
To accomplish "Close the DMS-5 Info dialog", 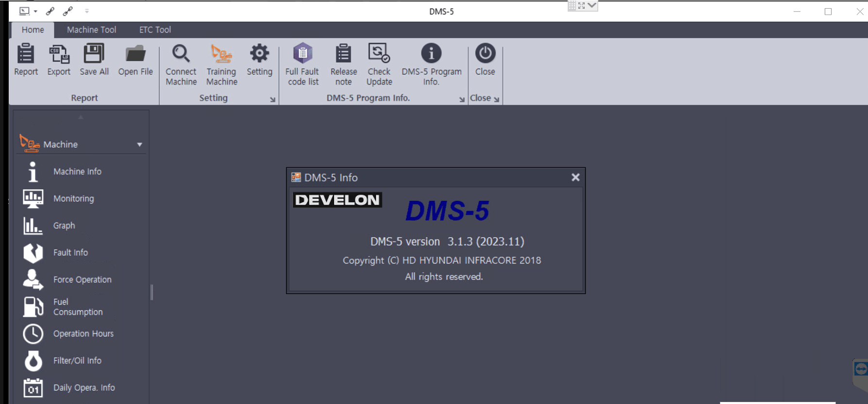I will tap(575, 177).
